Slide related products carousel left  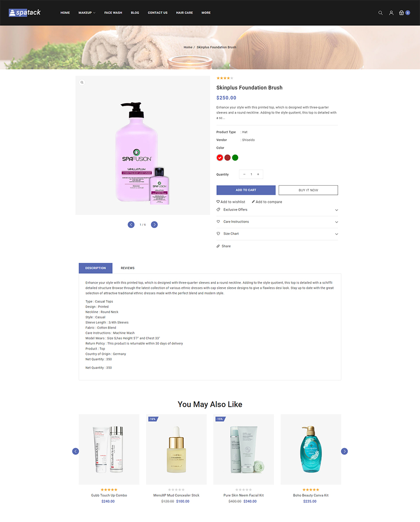coord(75,451)
